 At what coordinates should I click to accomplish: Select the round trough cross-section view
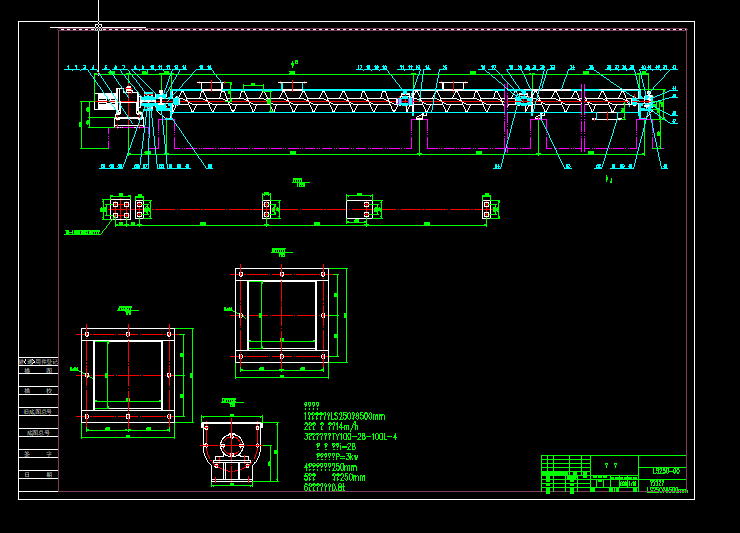[232, 453]
